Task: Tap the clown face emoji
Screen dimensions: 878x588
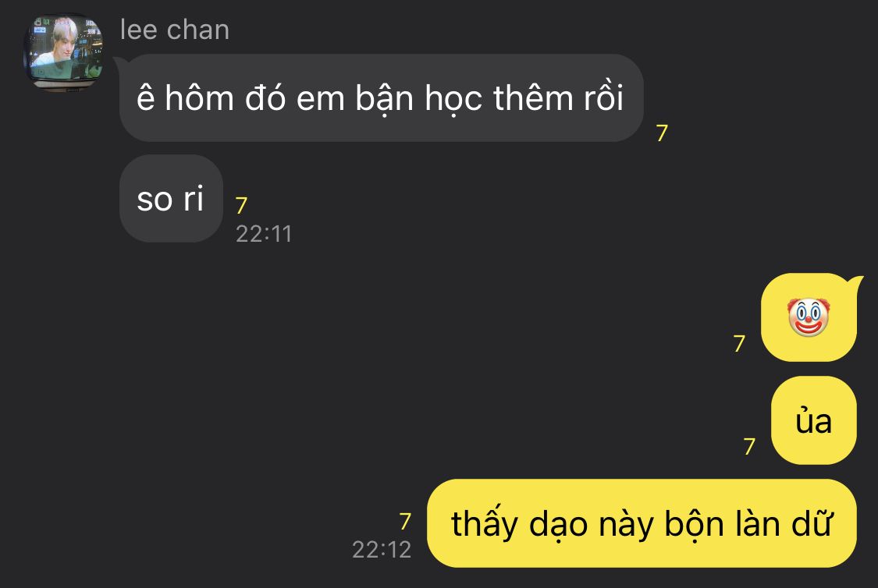Action: pyautogui.click(x=809, y=317)
